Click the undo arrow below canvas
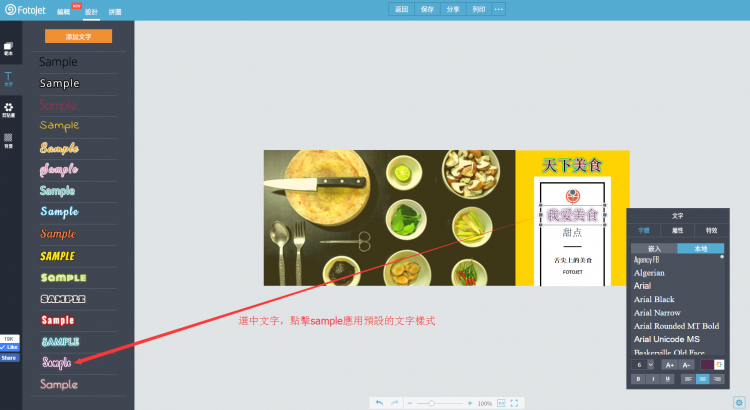The height and width of the screenshot is (410, 750). [379, 402]
